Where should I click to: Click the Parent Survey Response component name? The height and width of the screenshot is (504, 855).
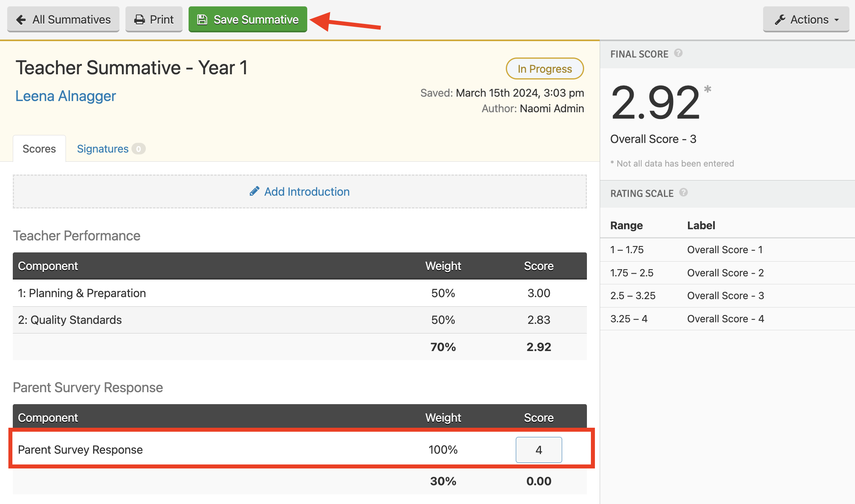click(80, 450)
